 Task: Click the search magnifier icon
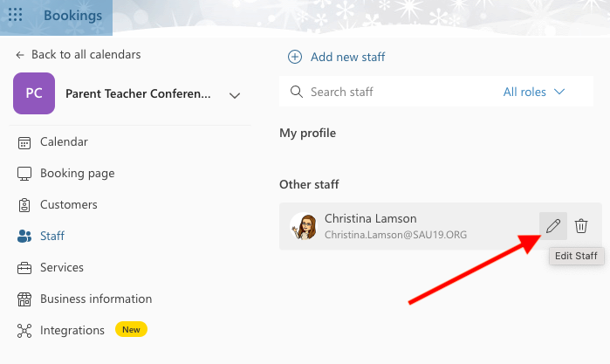coord(297,92)
